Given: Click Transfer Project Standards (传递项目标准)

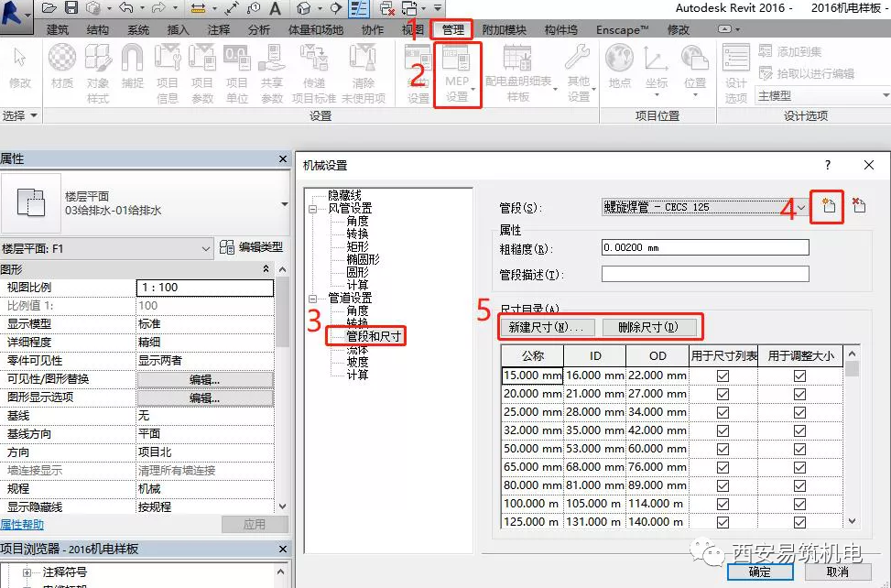Looking at the screenshot, I should (x=314, y=74).
